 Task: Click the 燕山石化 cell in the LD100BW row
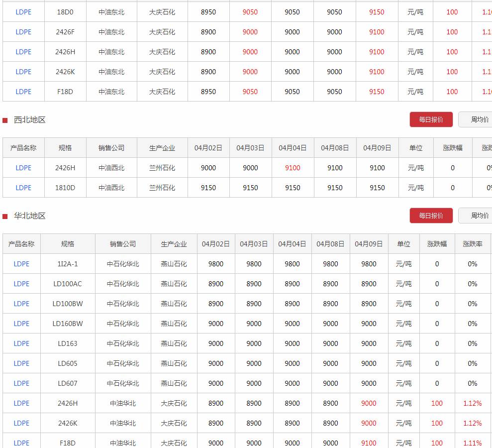pyautogui.click(x=174, y=304)
